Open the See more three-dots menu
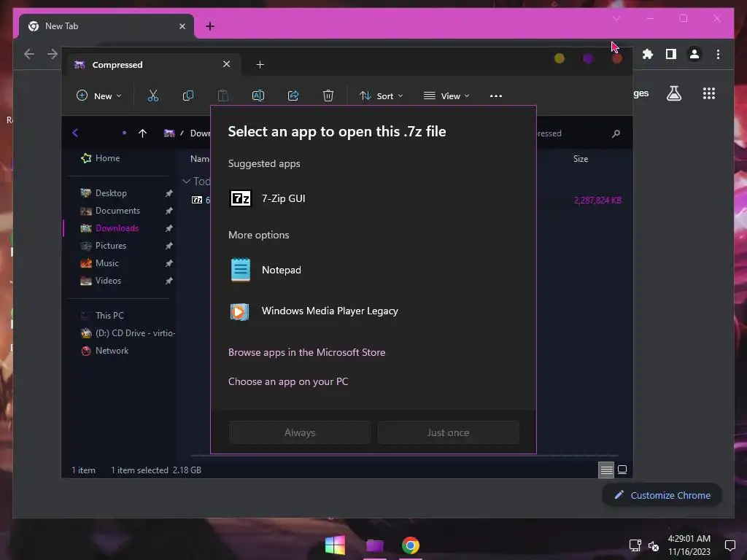 tap(496, 96)
